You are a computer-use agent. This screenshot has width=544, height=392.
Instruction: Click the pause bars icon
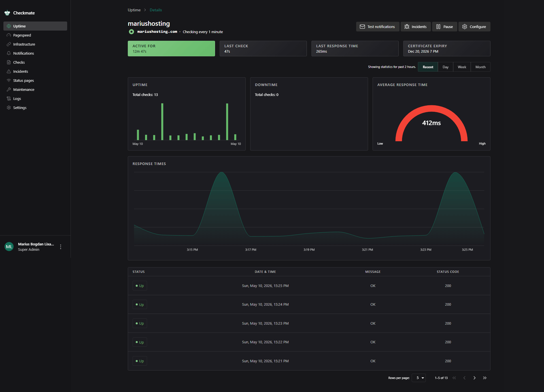pos(438,27)
